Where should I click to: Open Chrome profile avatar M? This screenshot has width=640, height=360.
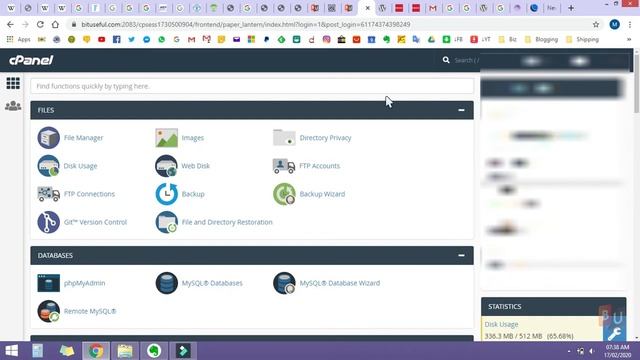(x=614, y=24)
